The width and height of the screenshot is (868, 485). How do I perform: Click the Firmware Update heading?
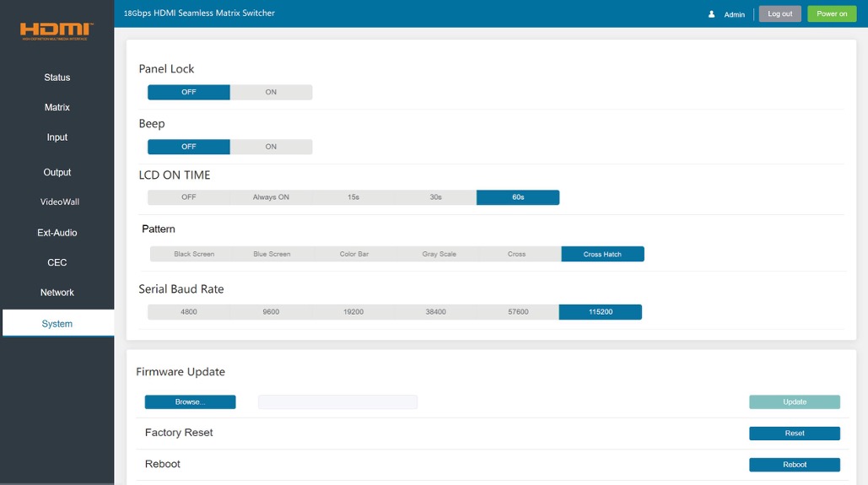[x=181, y=372]
